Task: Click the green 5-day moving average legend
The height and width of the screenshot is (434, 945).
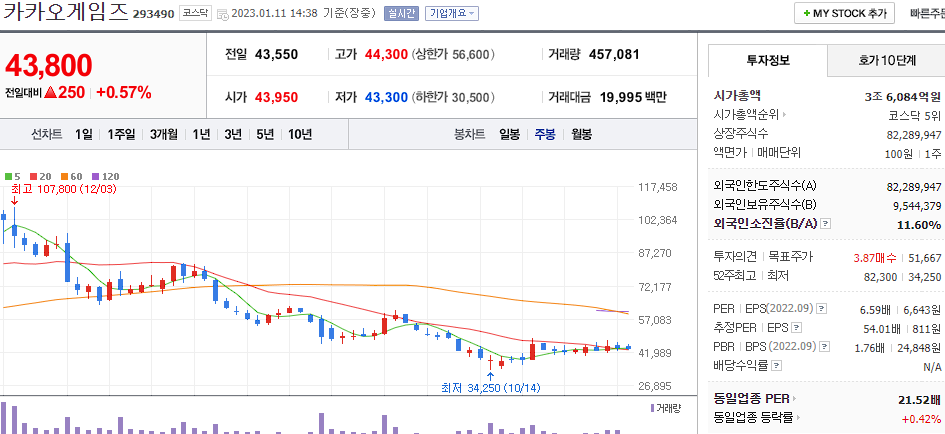Action: [x=13, y=177]
